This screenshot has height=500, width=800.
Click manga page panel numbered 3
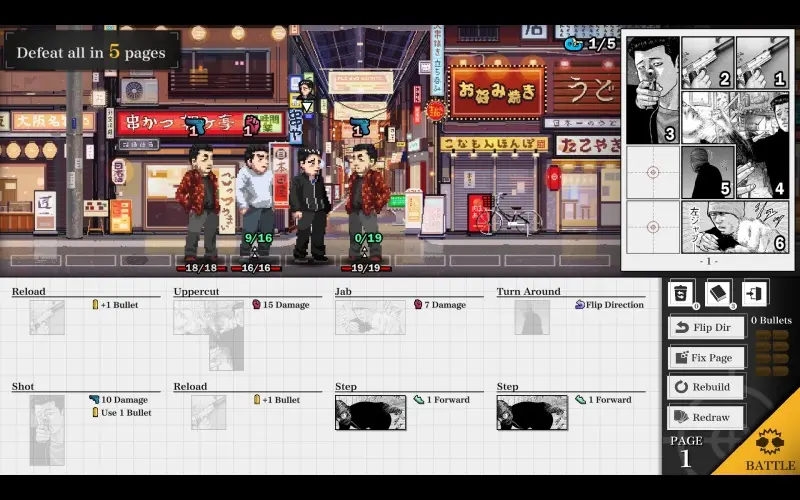pos(652,90)
